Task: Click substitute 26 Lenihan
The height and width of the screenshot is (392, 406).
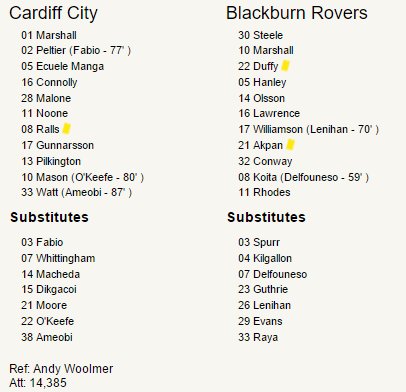Action: [264, 305]
